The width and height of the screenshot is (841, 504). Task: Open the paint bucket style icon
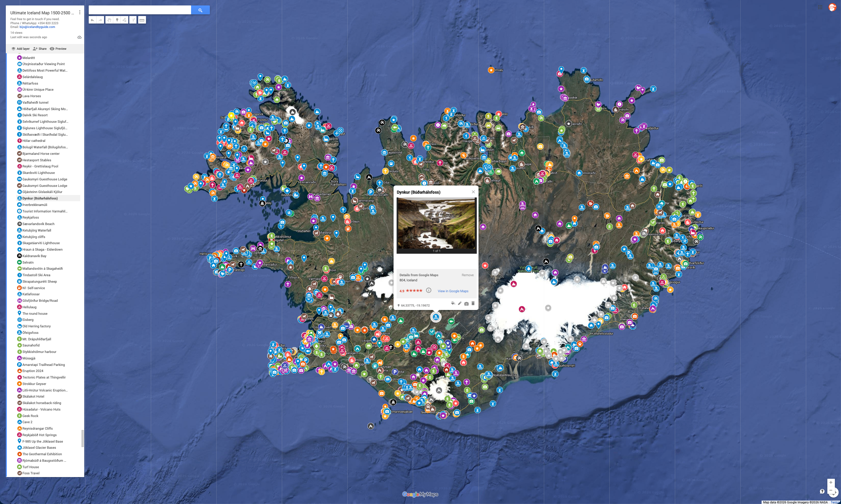pyautogui.click(x=453, y=303)
